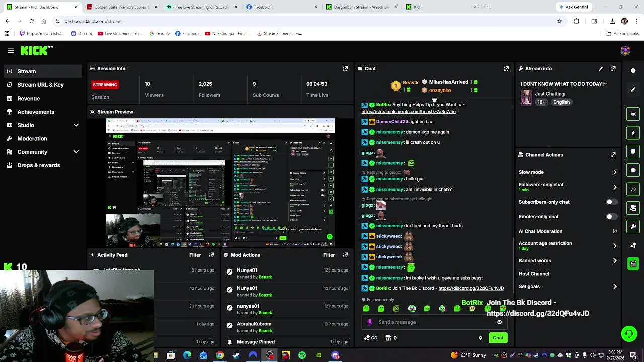Expand the Community sidebar section
Viewport: 644px width, 362px height.
tap(76, 152)
